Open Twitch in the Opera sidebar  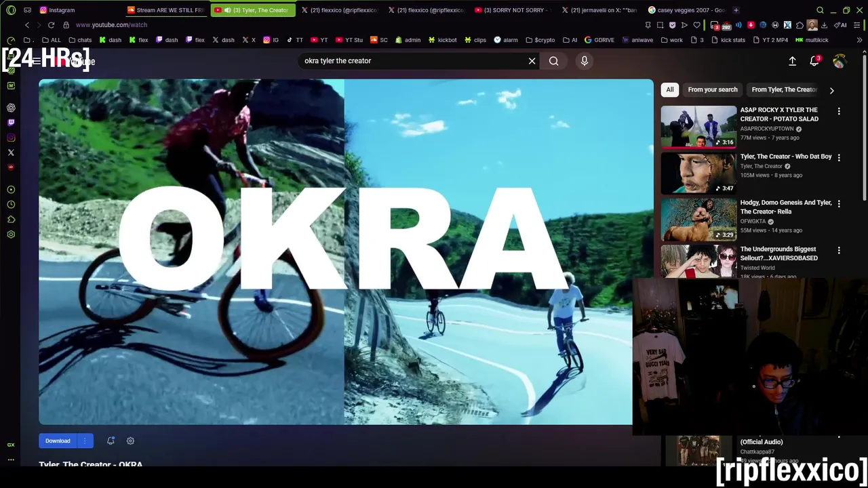(x=11, y=123)
